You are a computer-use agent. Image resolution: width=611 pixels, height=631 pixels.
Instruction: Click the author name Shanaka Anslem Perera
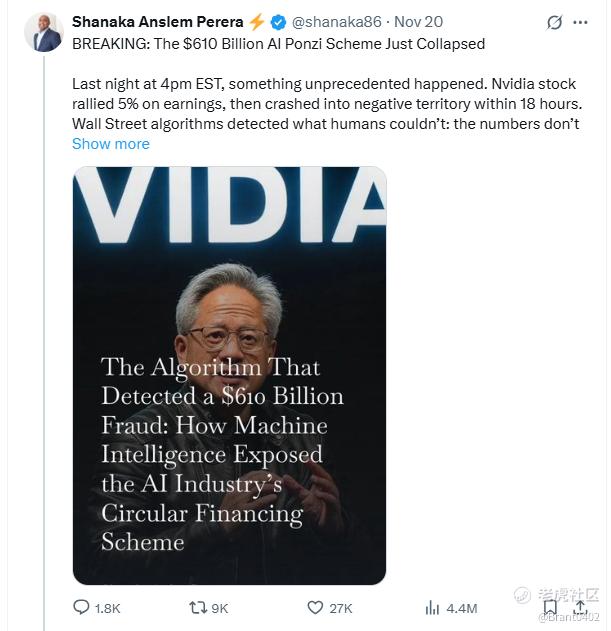coord(157,22)
